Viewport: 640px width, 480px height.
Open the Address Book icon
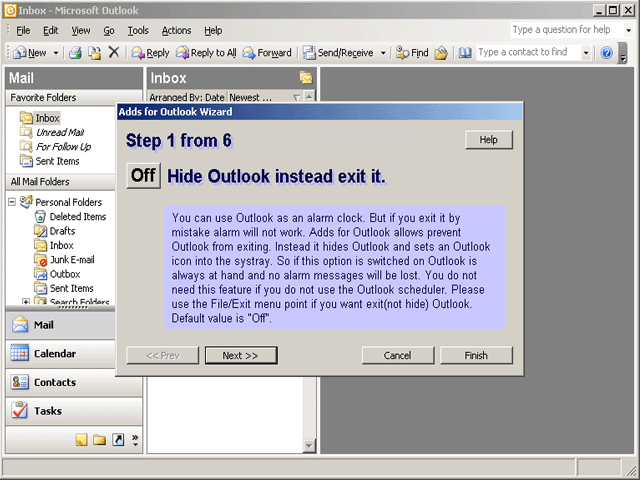(465, 53)
